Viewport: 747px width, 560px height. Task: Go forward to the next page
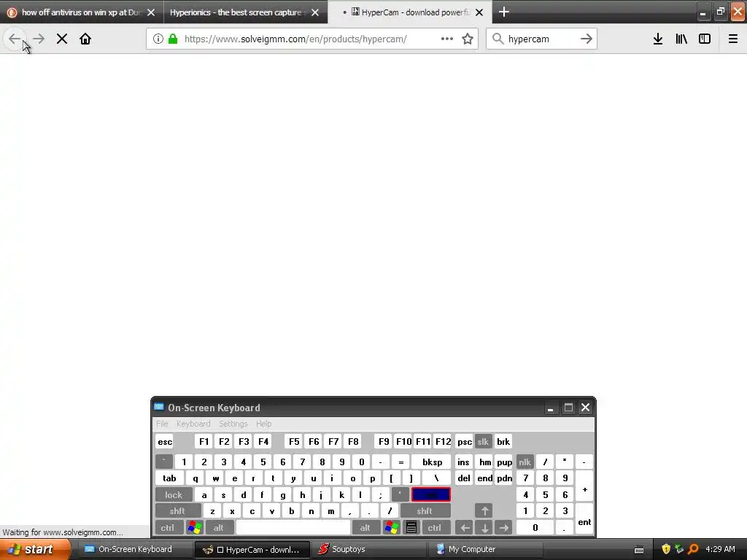tap(39, 39)
